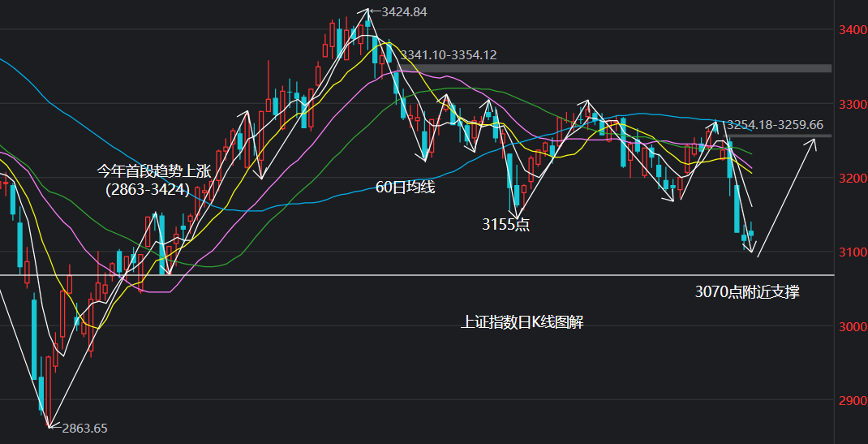Click the 3424.84 peak price label
Viewport: 868px width, 444px height.
(x=404, y=12)
